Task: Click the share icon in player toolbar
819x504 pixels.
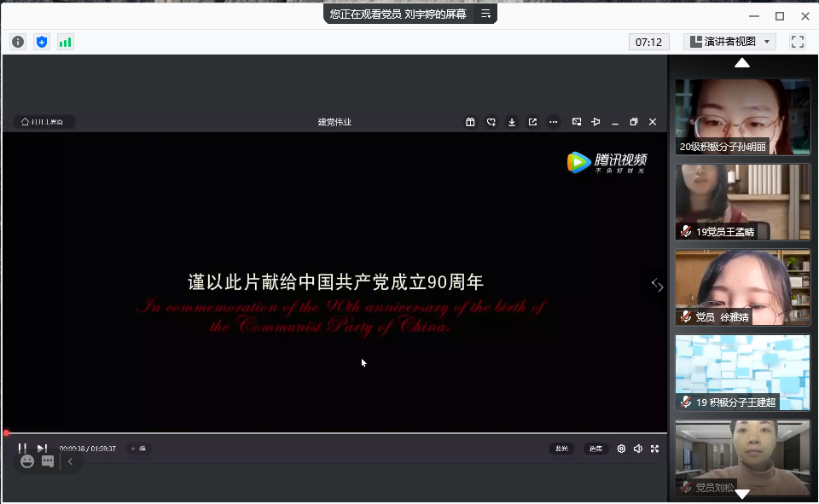Action: (x=532, y=122)
